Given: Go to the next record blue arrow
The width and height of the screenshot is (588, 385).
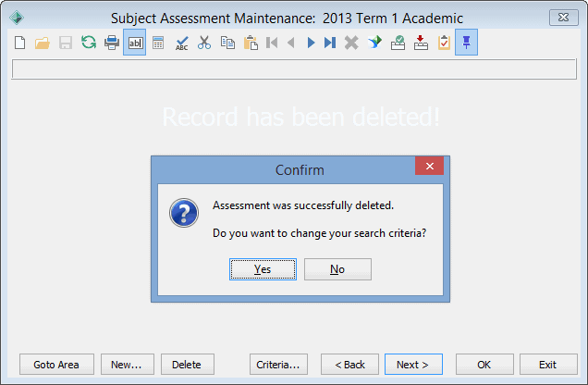Looking at the screenshot, I should [311, 43].
